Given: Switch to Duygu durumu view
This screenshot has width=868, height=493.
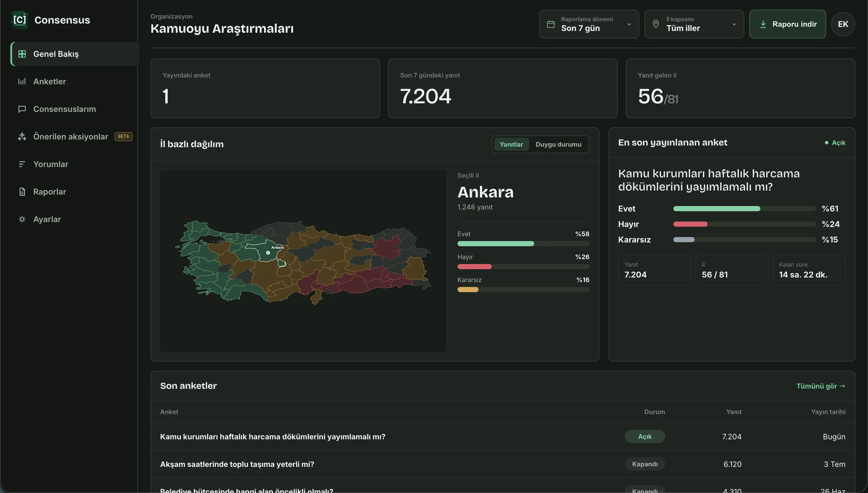Looking at the screenshot, I should click(558, 144).
